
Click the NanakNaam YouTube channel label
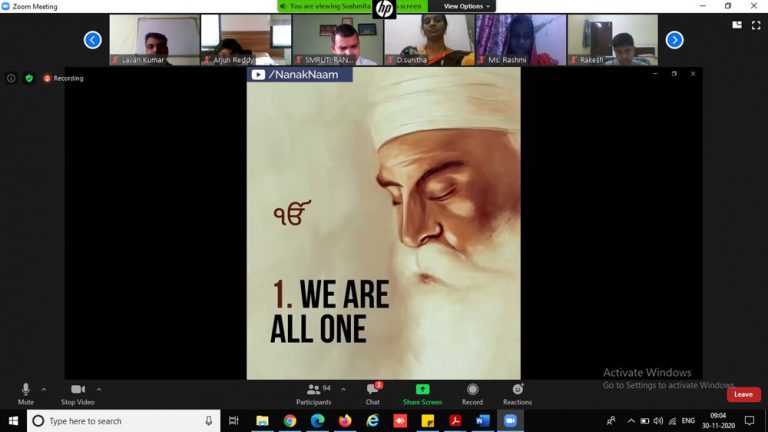pyautogui.click(x=299, y=74)
